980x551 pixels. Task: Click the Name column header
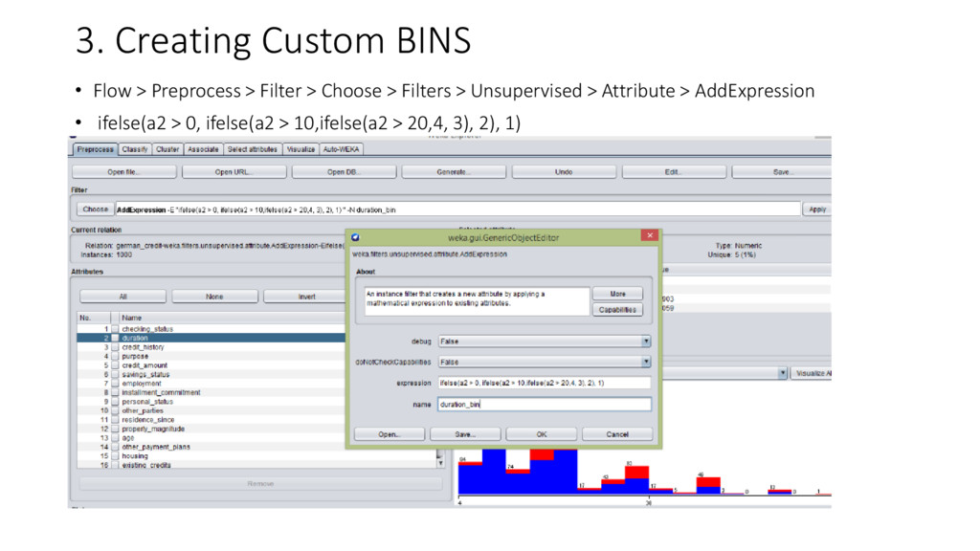coord(232,318)
